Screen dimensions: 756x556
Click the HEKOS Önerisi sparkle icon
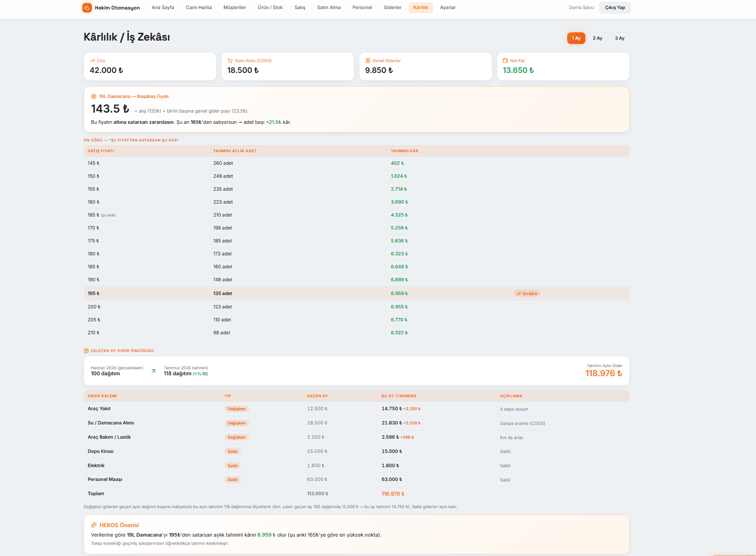click(x=94, y=525)
